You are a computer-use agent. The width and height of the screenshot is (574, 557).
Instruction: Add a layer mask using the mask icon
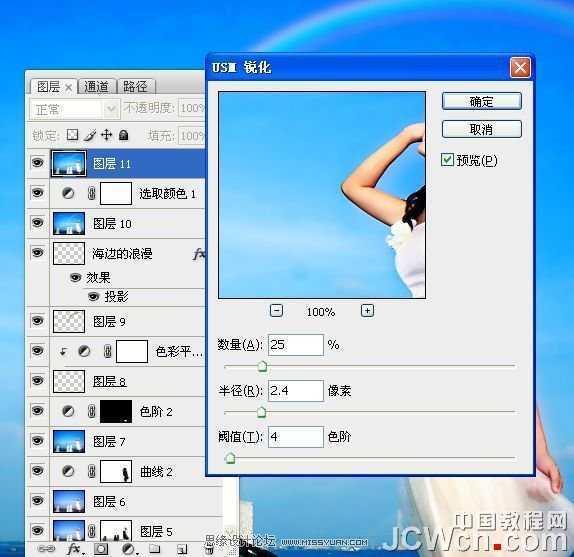pos(101,549)
